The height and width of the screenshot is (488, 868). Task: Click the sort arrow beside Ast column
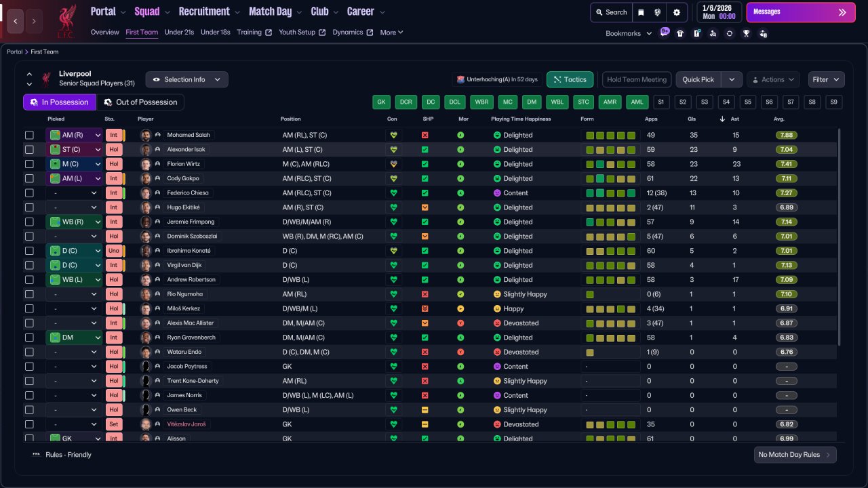pyautogui.click(x=723, y=119)
